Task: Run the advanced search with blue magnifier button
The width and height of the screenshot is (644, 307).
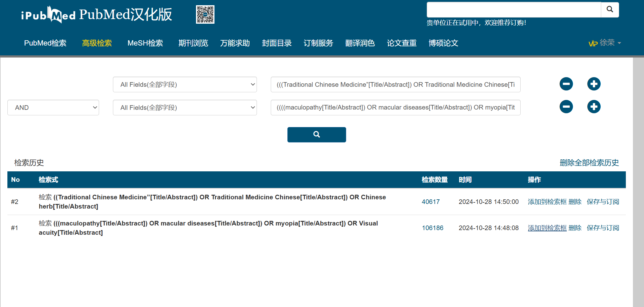Action: click(317, 135)
